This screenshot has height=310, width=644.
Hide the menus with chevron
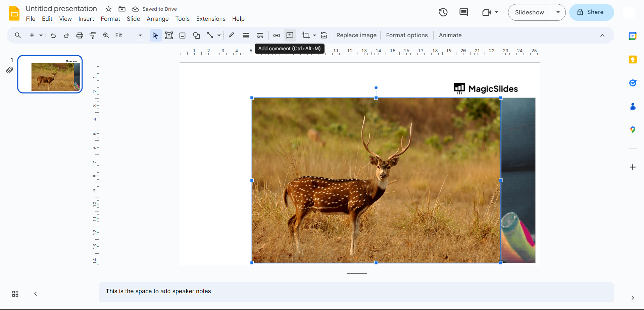pyautogui.click(x=602, y=36)
